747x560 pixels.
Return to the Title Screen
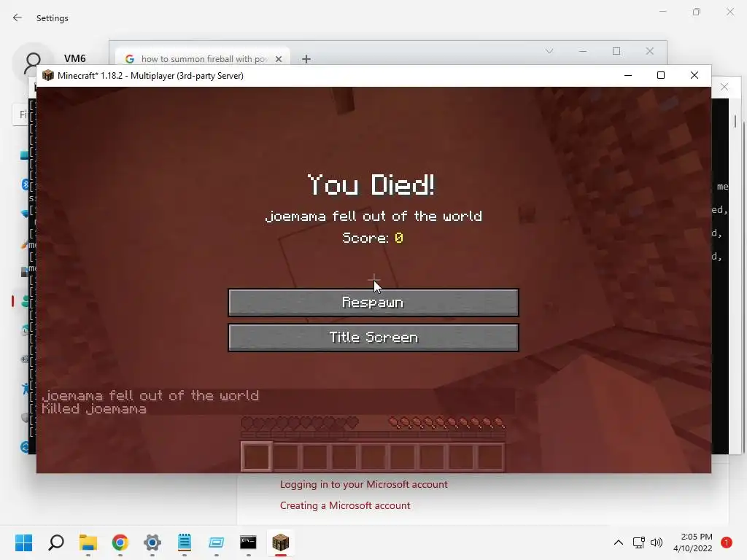[373, 338]
